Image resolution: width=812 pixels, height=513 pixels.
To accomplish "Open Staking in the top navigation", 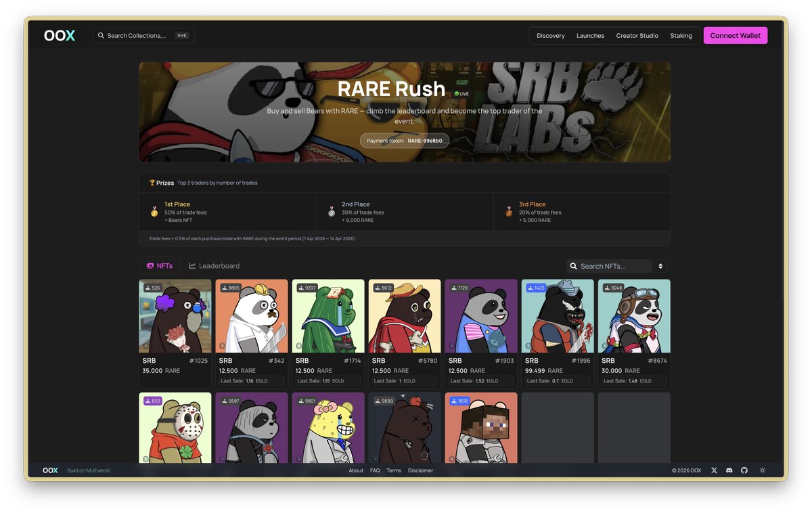I will 681,36.
